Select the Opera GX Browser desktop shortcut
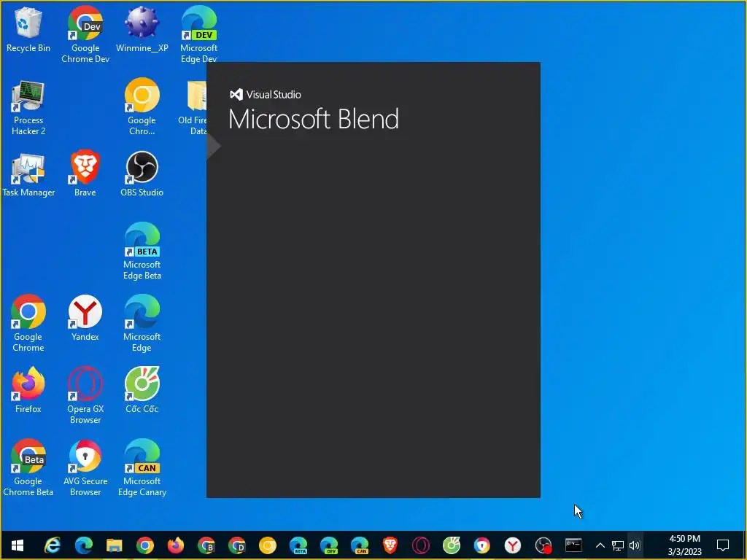The image size is (747, 560). click(85, 395)
